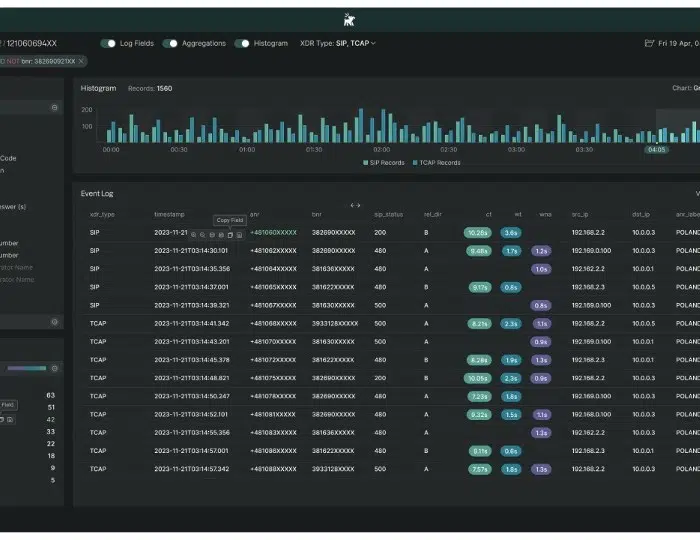Screen dimensions: 700x540
Task: Click the Event Log panel title
Action: pyautogui.click(x=97, y=194)
